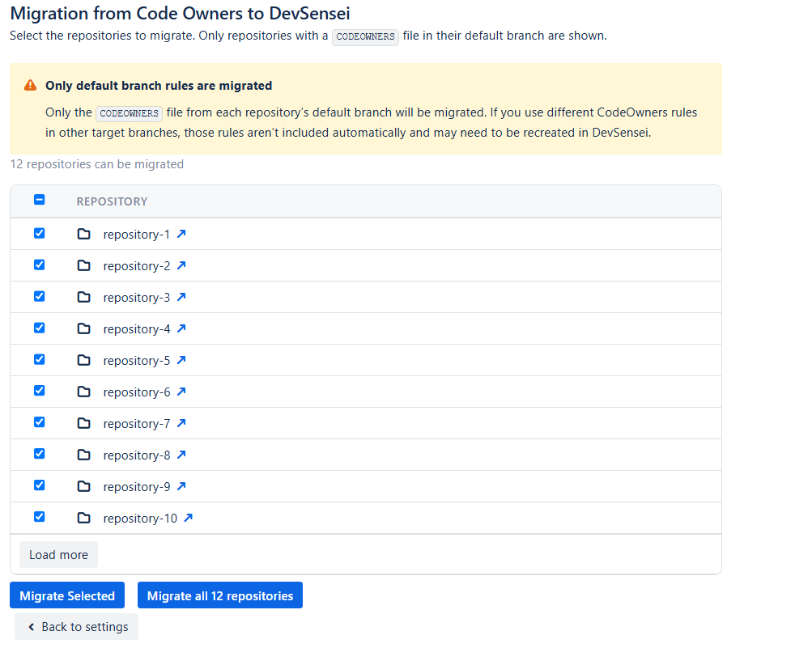Click 'Only default branch rules are migrated' heading
812x648 pixels.
pos(159,86)
